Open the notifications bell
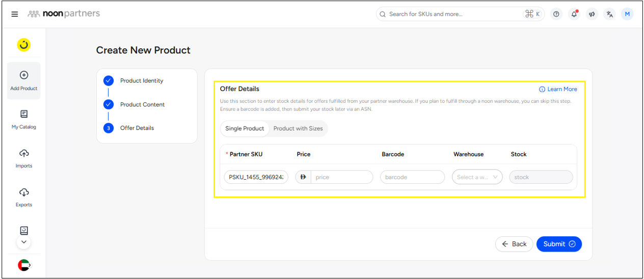Viewport: 644px width, 279px height. (574, 14)
